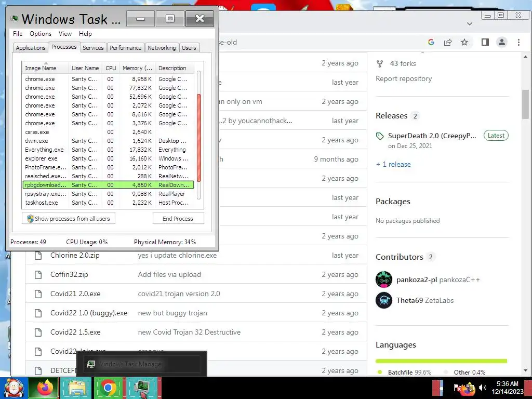Bookmark this page with star icon

(464, 42)
